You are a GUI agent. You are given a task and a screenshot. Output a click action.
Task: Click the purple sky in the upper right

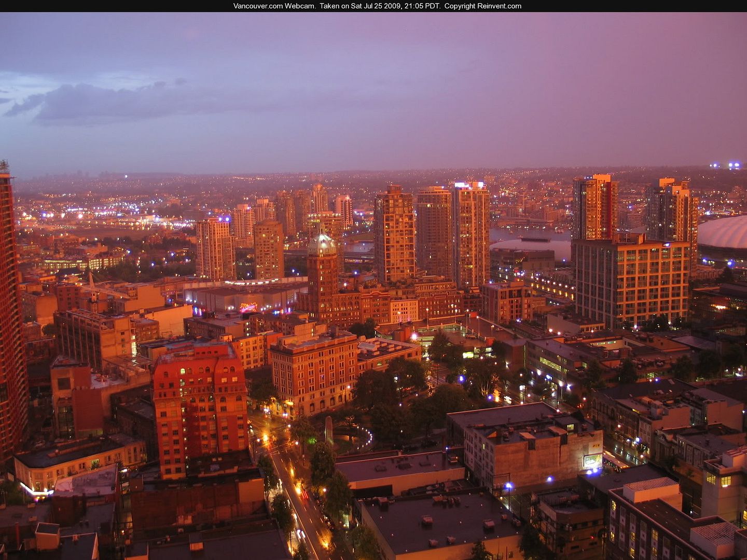coord(622,78)
